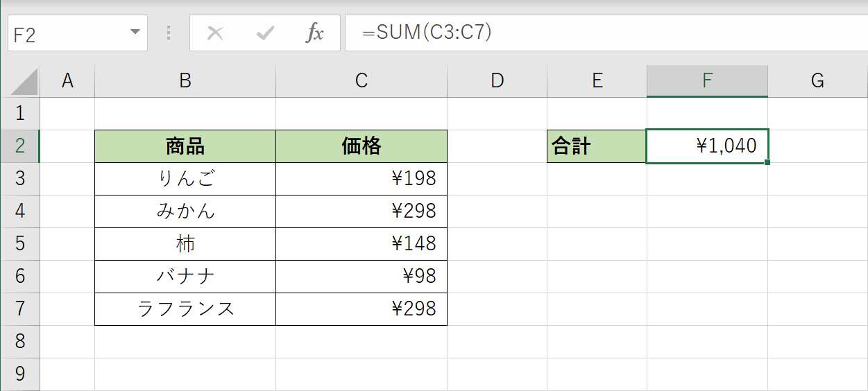The image size is (868, 391).
Task: Click the Cancel (X) formula icon
Action: tap(215, 33)
